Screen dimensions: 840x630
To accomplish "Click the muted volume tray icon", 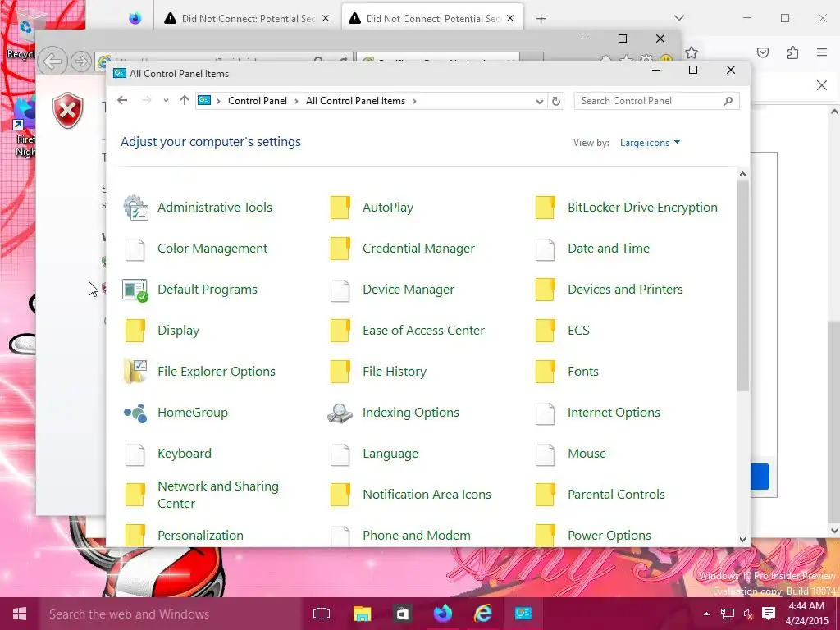I will click(x=748, y=614).
